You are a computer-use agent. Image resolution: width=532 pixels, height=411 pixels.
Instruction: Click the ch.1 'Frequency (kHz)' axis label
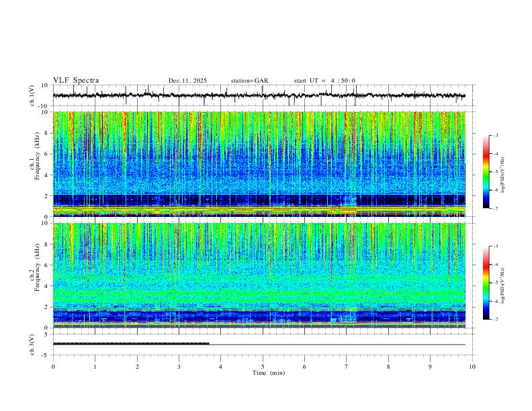pyautogui.click(x=37, y=156)
